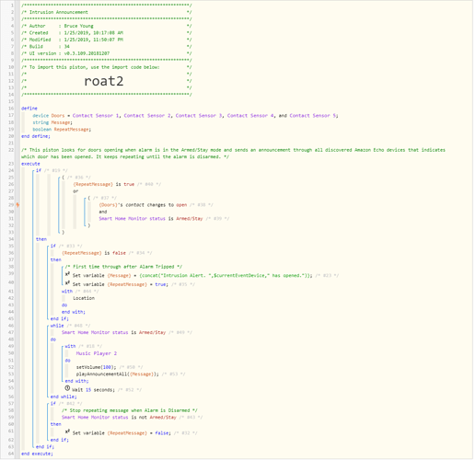Click the Modified date 1/25/2019, 11:50:07 PM
This screenshot has height=460, width=476.
click(x=94, y=40)
